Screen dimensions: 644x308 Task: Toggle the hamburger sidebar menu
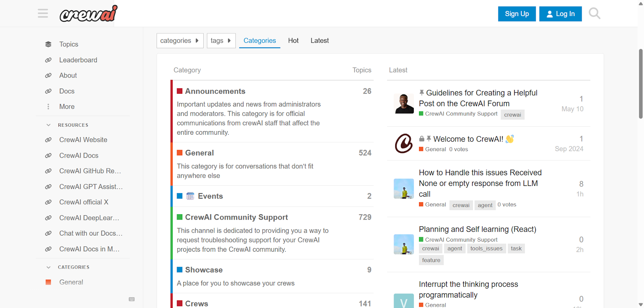tap(43, 13)
